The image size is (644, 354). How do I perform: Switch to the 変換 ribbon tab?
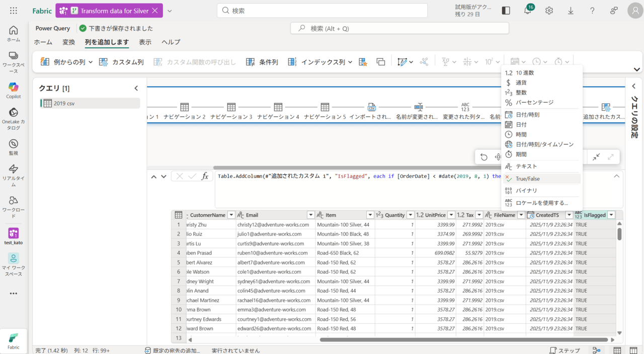coord(68,42)
